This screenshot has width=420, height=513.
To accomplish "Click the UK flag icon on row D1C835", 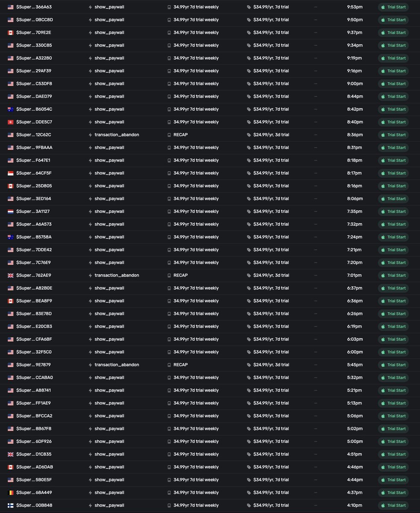I will (11, 454).
